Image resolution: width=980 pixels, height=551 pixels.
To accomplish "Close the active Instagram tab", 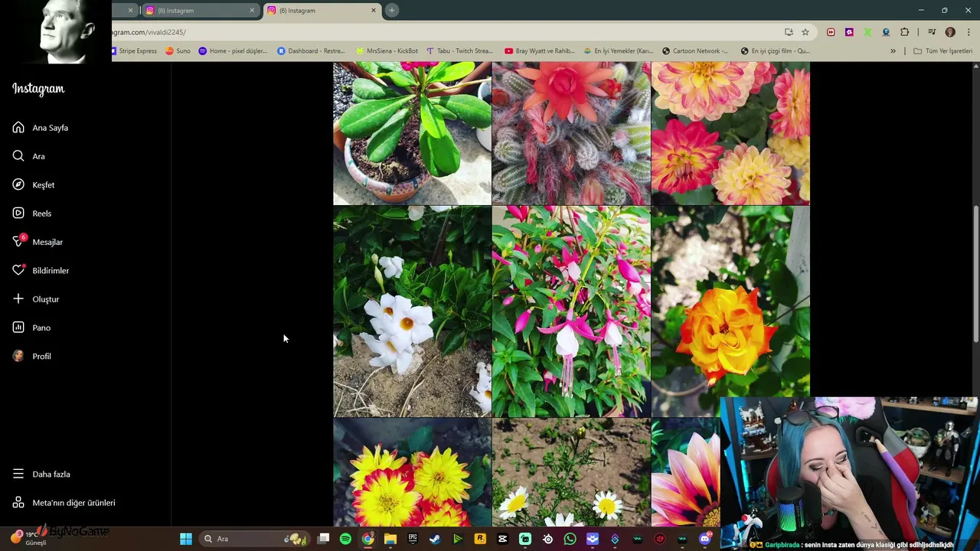I will click(374, 11).
